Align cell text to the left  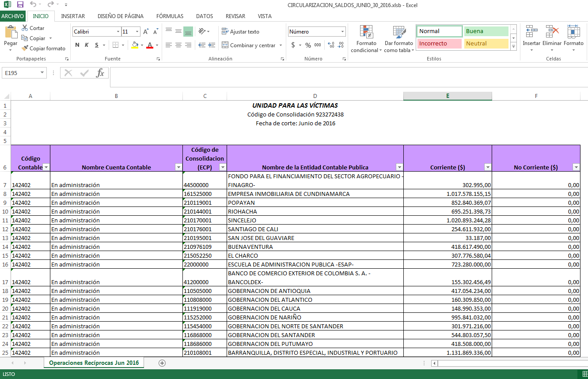coord(169,45)
